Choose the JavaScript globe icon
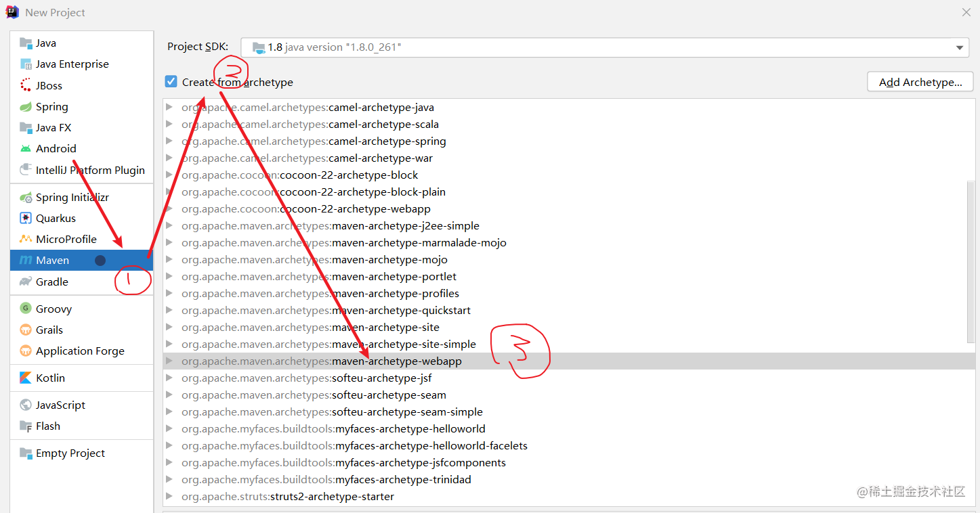Image resolution: width=980 pixels, height=513 pixels. coord(26,405)
